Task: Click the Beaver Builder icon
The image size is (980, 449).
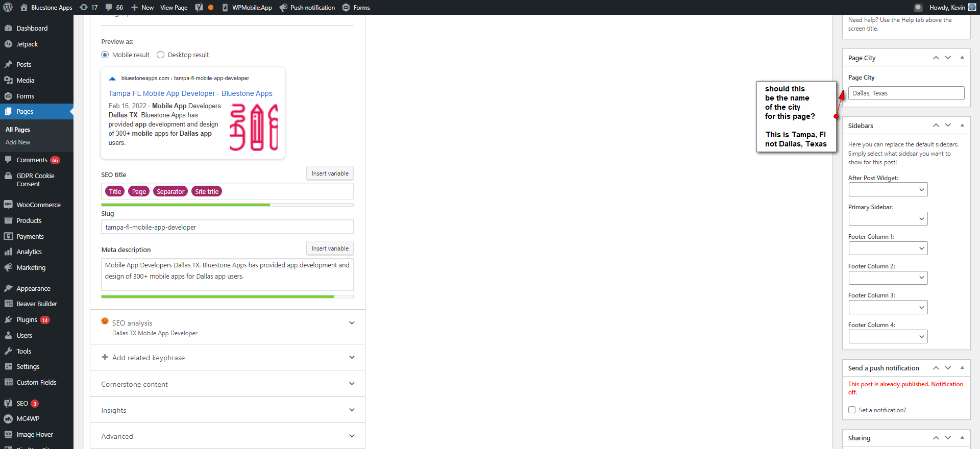Action: click(8, 304)
